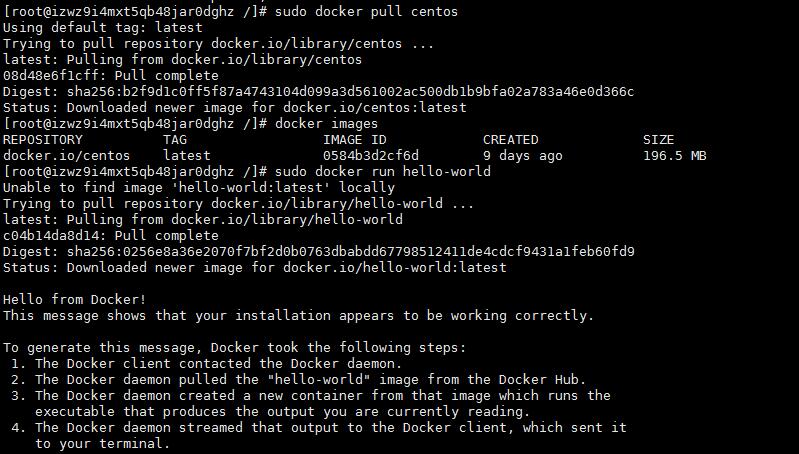Click the 'sudo docker pull centos' command text
Screen dimensions: 799x454
[366, 12]
